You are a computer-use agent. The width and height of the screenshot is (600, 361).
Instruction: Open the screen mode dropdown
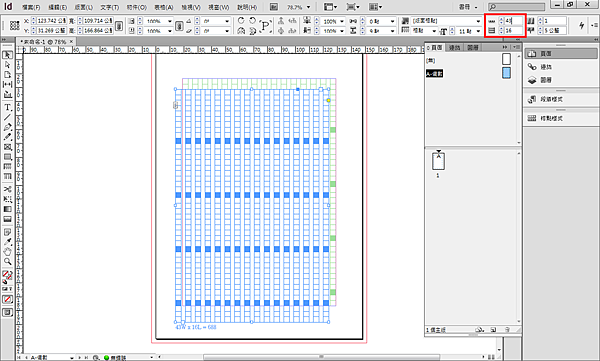click(353, 7)
